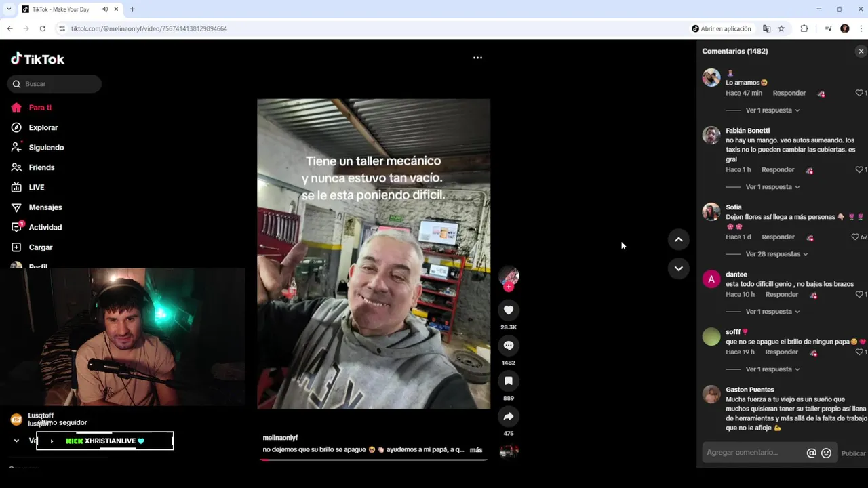Follow the creator via the plus badge
Viewport: 868px width, 488px height.
pos(509,287)
